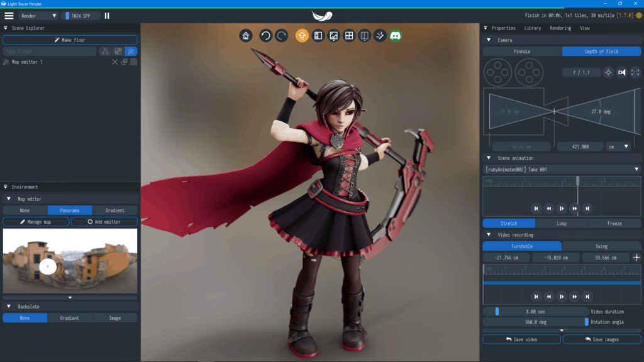Pick turntable center with crosshair icon
644x362 pixels.
coord(636,258)
